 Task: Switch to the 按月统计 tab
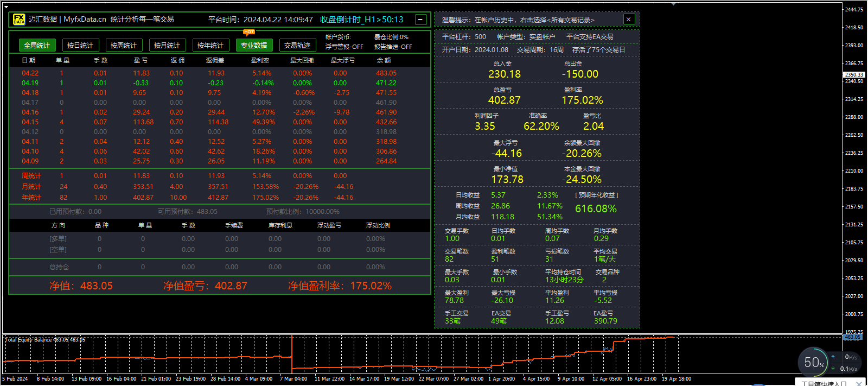167,45
